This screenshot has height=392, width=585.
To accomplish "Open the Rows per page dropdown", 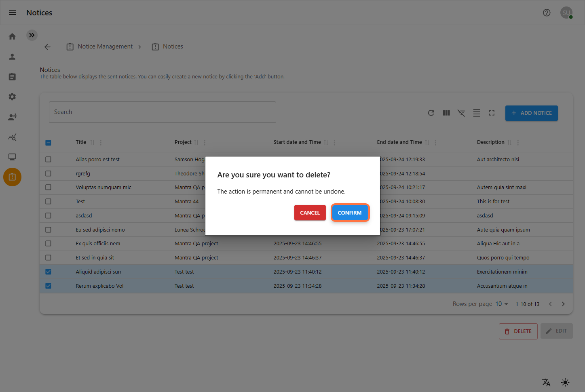I will coord(501,303).
